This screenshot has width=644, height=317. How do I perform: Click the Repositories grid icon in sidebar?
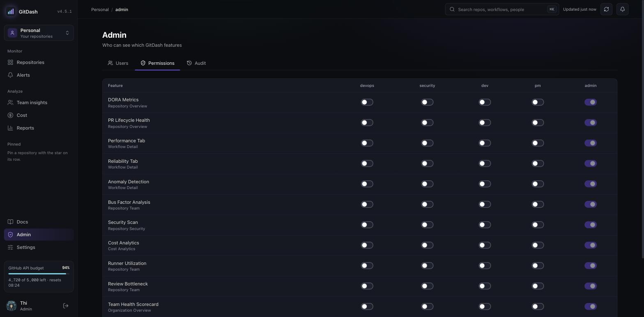pos(10,62)
